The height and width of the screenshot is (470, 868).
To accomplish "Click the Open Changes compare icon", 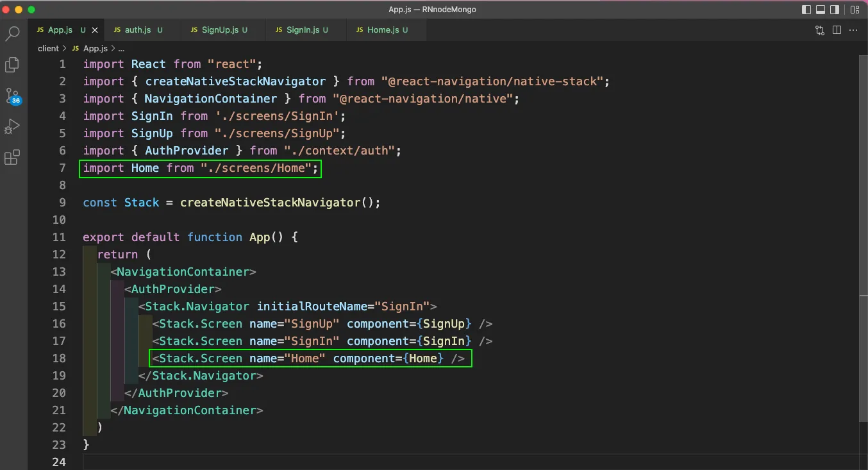I will 820,30.
